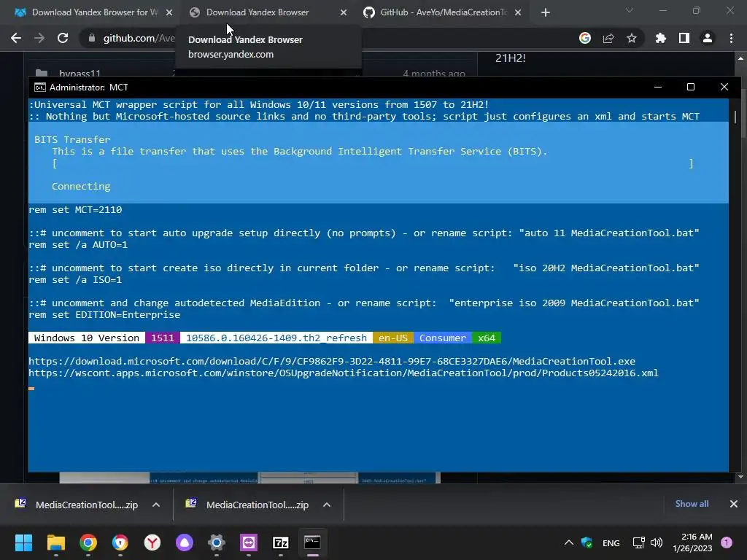Select the GitHub AveYo/MediaCreationTool tab

tap(443, 12)
